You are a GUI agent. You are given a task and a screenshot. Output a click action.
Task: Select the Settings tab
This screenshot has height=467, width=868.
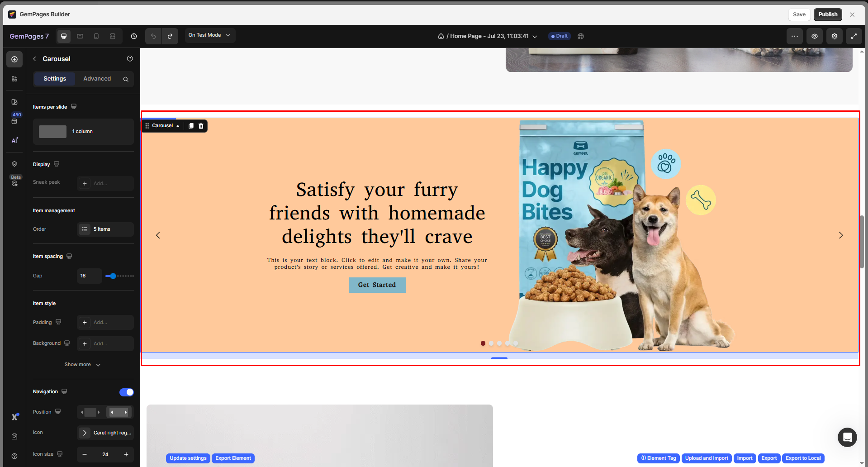[55, 79]
